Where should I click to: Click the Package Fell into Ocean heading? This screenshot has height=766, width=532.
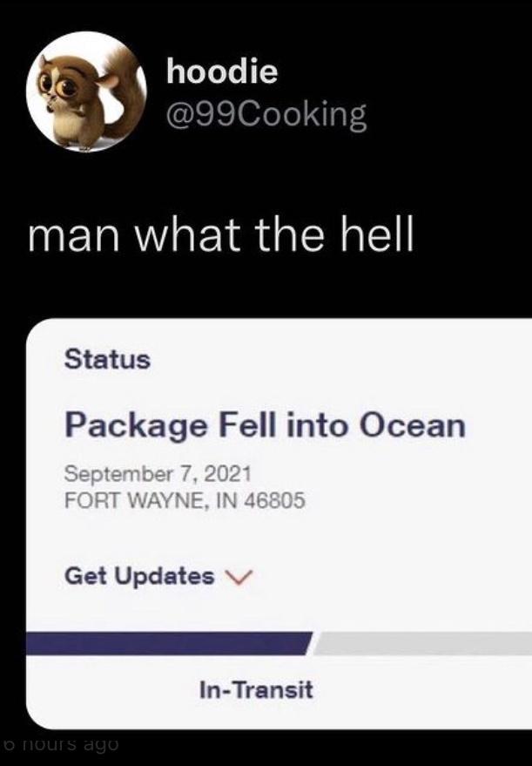click(x=265, y=425)
